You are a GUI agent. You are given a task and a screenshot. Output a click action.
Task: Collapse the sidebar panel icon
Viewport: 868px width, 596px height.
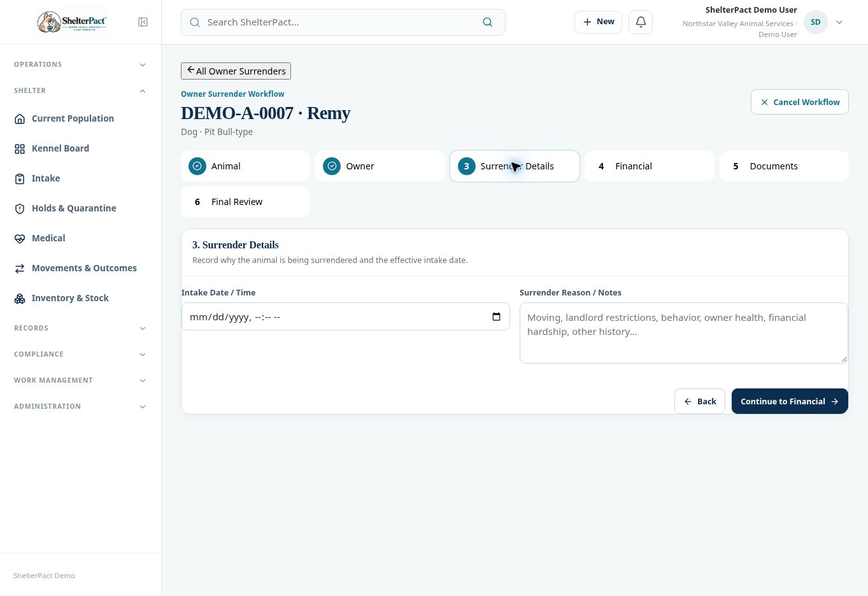[x=143, y=22]
